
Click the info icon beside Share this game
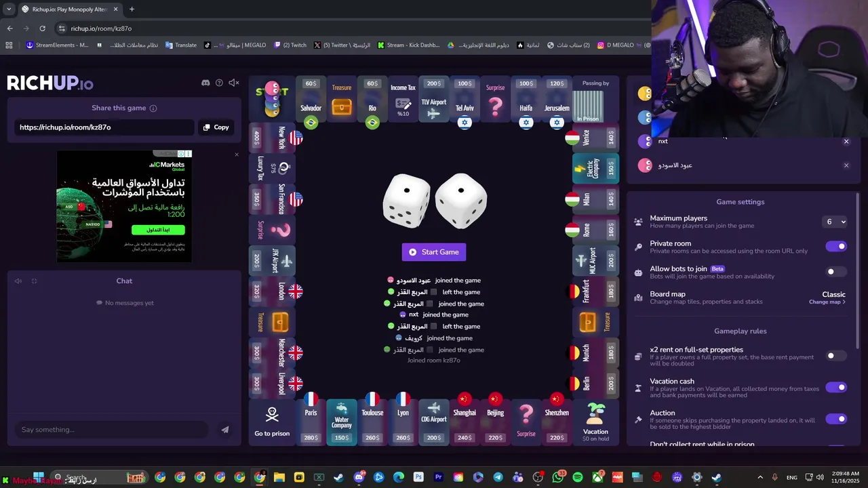[153, 108]
